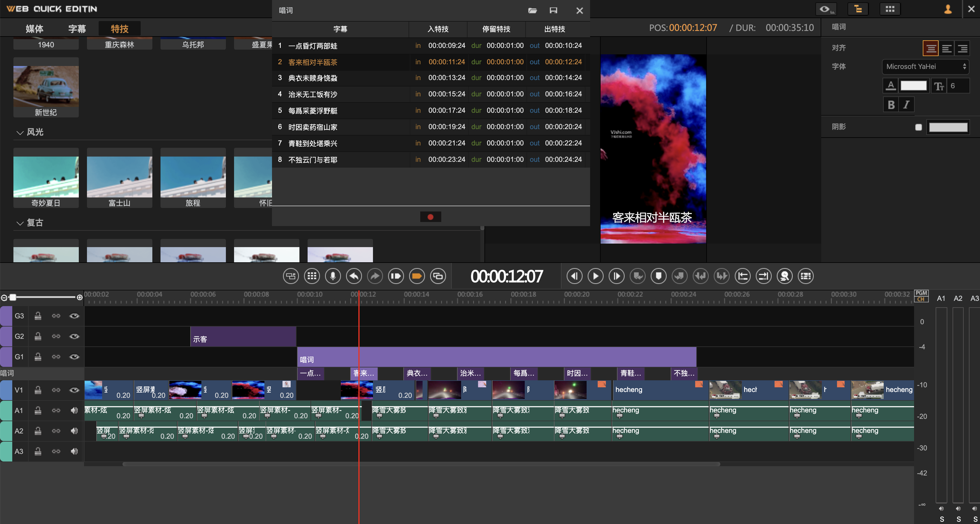Viewport: 980px width, 524px height.
Task: Click the timeline zoom slider handle
Action: click(x=13, y=297)
